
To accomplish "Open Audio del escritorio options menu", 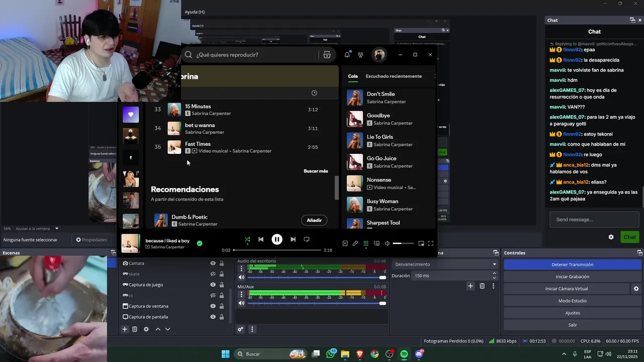I will (x=242, y=268).
